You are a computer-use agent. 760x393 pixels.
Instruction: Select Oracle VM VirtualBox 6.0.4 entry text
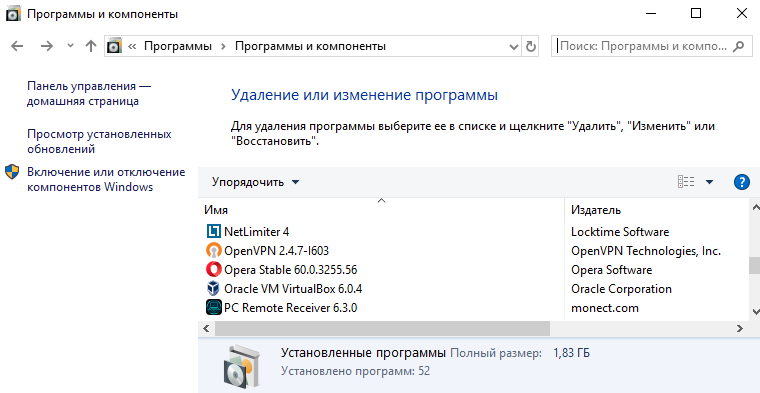[293, 289]
